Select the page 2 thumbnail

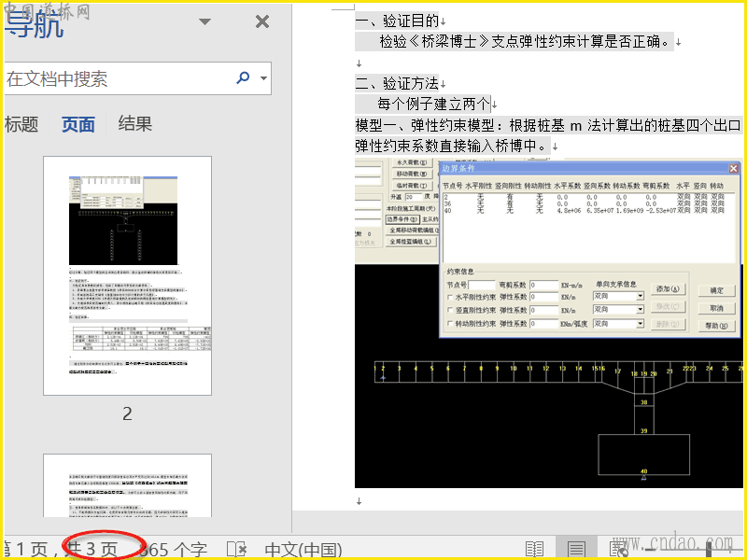coord(127,275)
